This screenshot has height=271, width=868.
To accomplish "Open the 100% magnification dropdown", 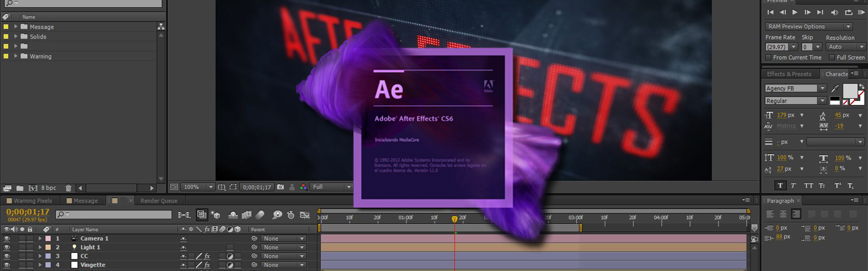I will [x=198, y=187].
